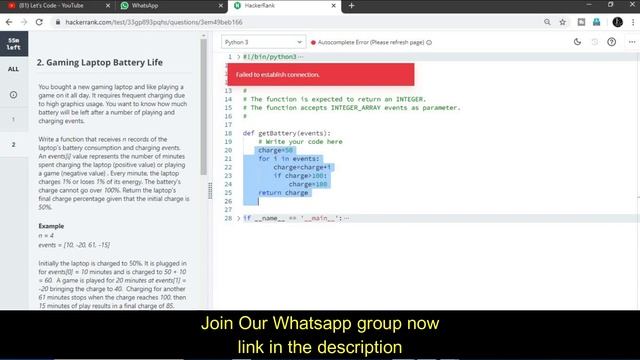Click the browser forward arrow
The image size is (640, 360).
pyautogui.click(x=24, y=22)
